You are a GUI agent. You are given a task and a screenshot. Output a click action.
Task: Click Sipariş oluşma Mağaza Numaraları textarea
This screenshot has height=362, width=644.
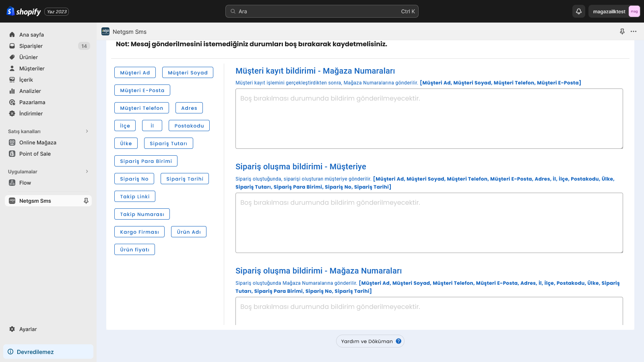(x=429, y=311)
